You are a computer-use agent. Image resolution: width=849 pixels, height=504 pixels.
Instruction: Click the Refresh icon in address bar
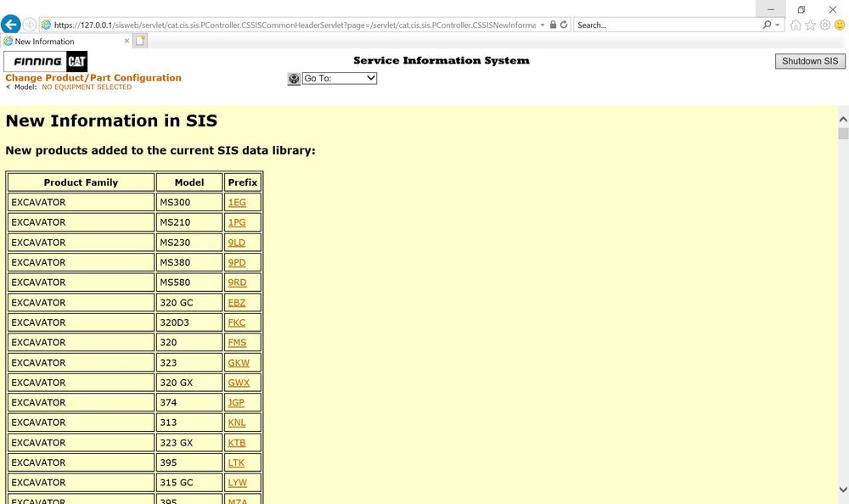pyautogui.click(x=564, y=25)
